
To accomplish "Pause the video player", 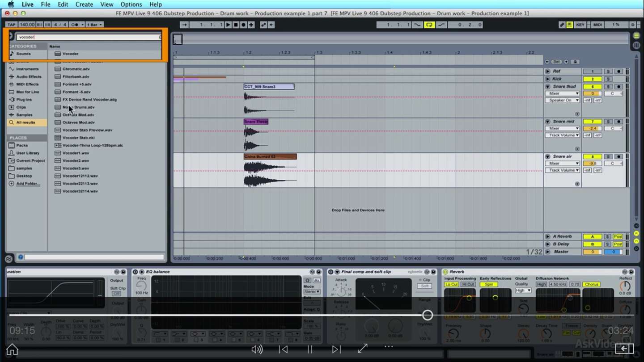I will point(310,349).
